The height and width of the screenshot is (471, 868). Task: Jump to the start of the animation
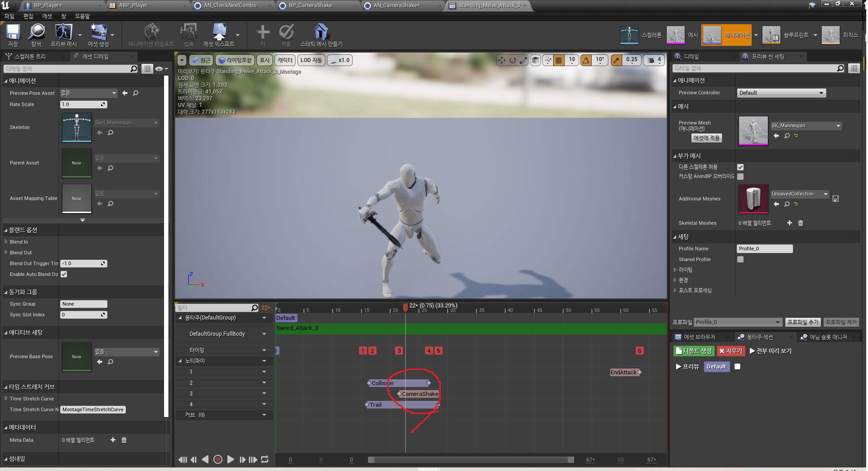click(x=182, y=459)
